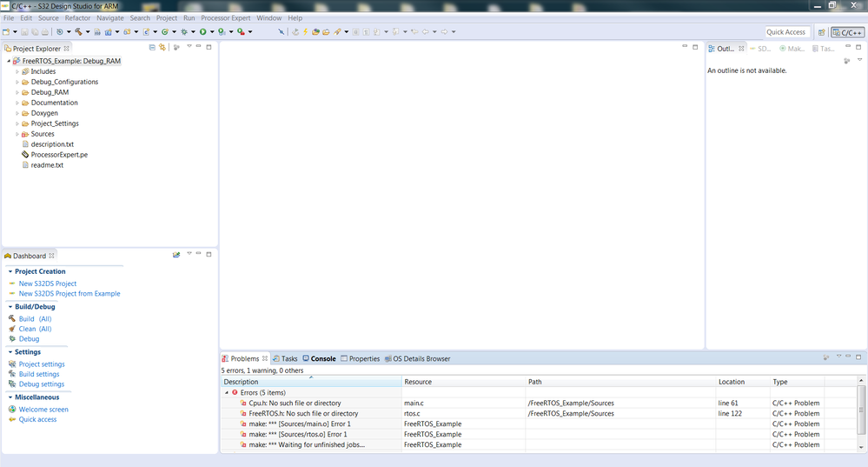
Task: Sort by the Resource column header
Action: tap(463, 382)
